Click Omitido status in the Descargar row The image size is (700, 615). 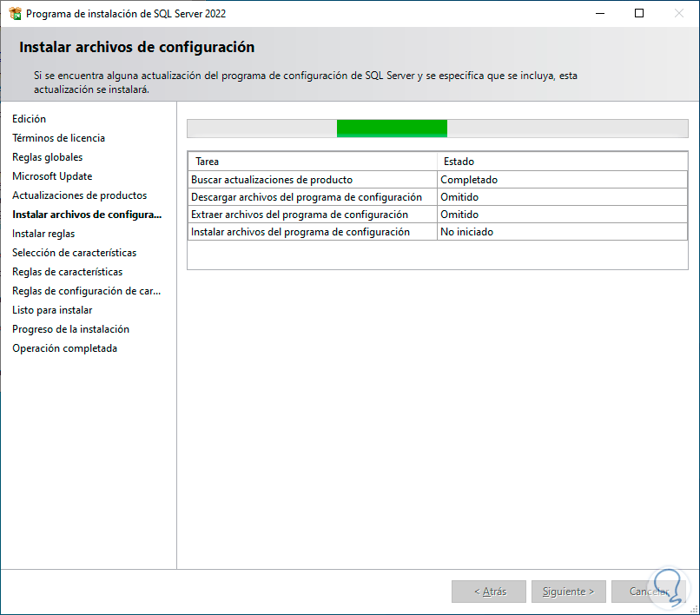coord(562,197)
